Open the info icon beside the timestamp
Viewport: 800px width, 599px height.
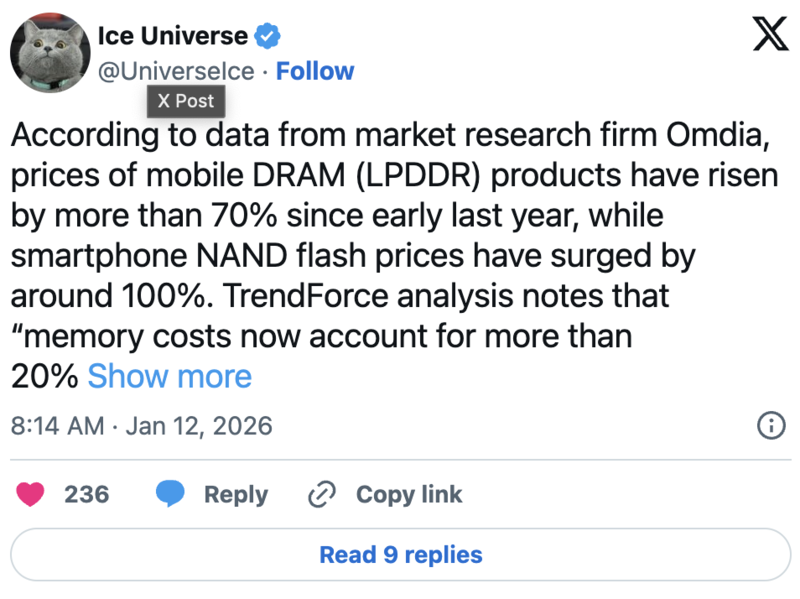click(770, 425)
